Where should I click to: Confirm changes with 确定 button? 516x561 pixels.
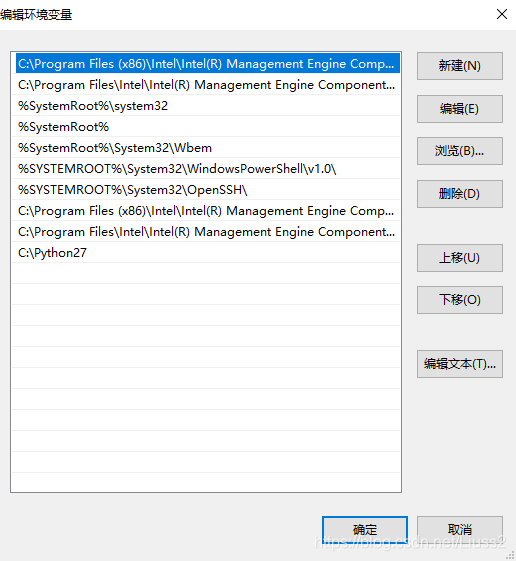click(365, 530)
